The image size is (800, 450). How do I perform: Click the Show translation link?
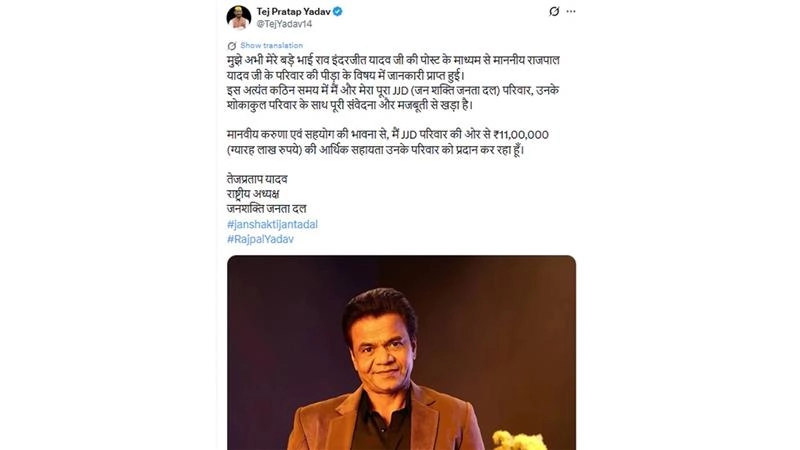point(266,46)
